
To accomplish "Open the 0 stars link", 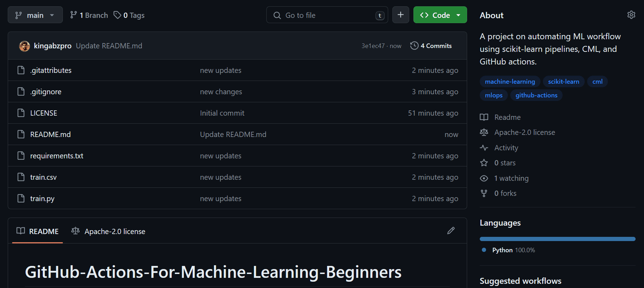I will (x=505, y=163).
